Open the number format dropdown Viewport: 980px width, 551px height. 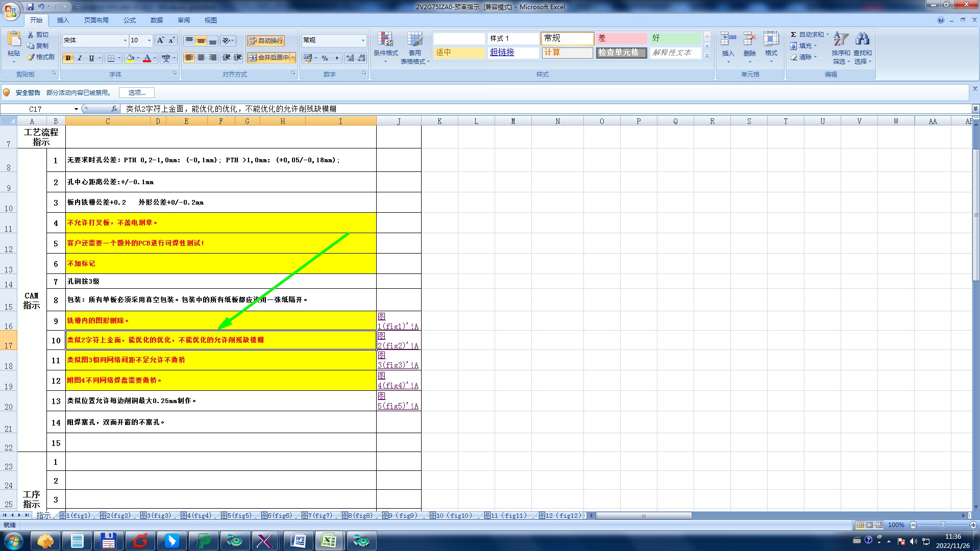363,40
